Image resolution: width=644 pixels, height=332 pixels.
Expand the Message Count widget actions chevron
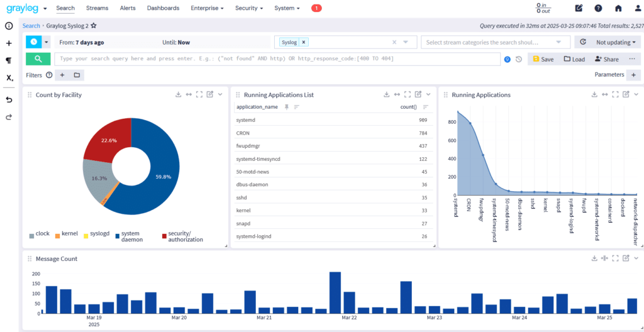[636, 258]
